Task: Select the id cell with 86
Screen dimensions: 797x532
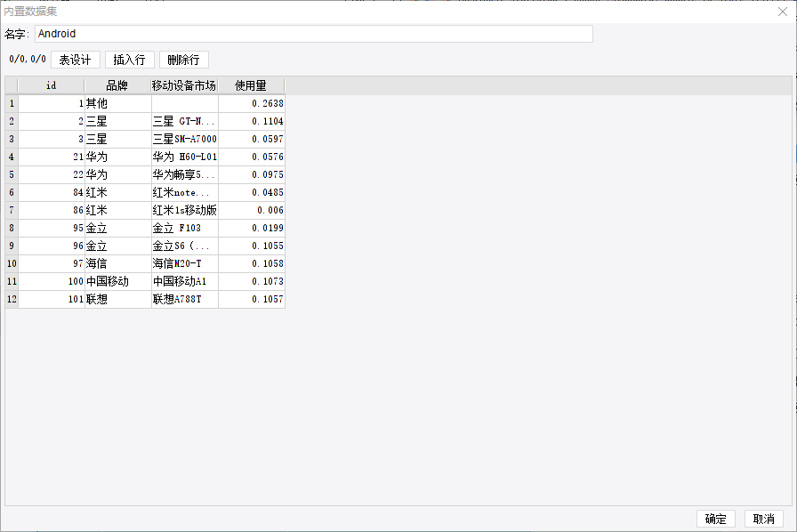Action: click(x=52, y=210)
